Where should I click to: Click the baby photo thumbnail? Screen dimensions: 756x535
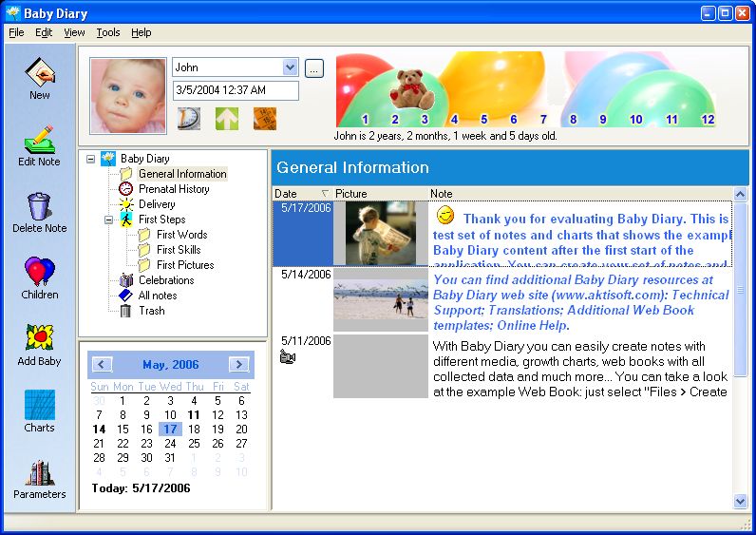coord(128,96)
